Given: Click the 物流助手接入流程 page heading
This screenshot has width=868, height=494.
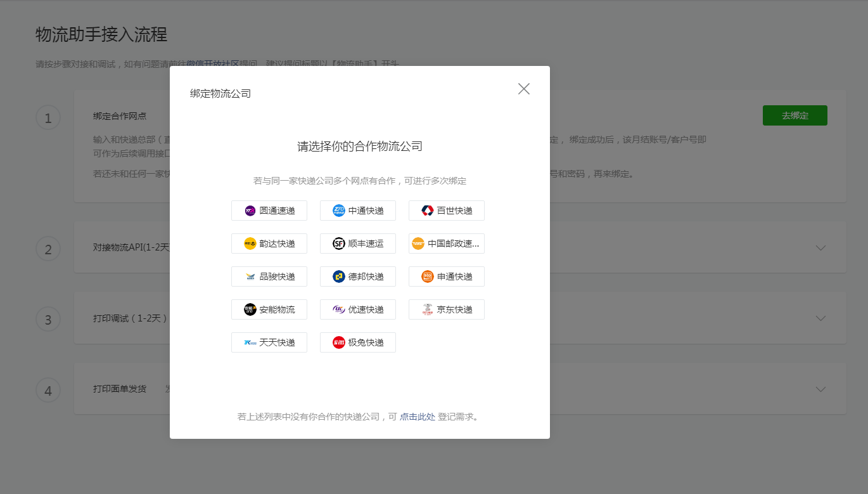Looking at the screenshot, I should tap(101, 34).
